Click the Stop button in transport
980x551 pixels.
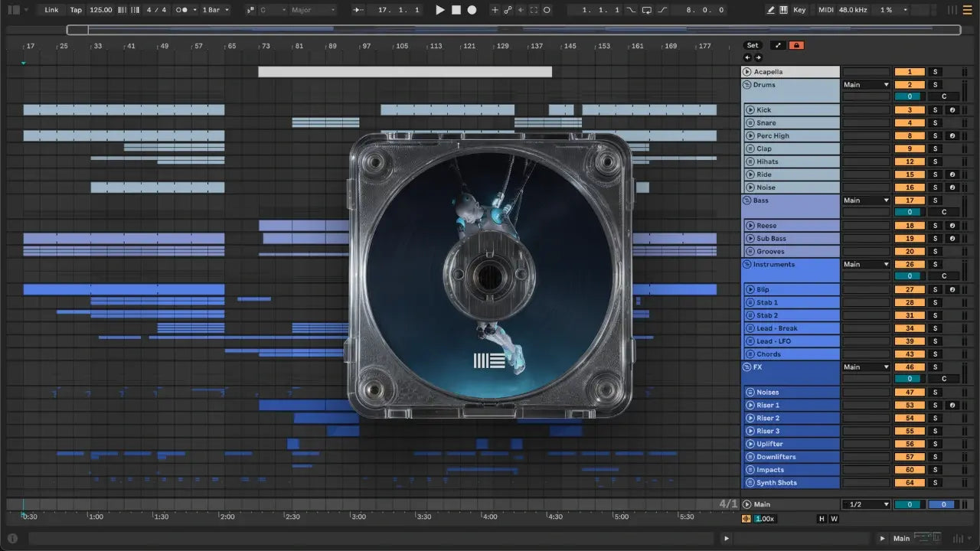[456, 10]
